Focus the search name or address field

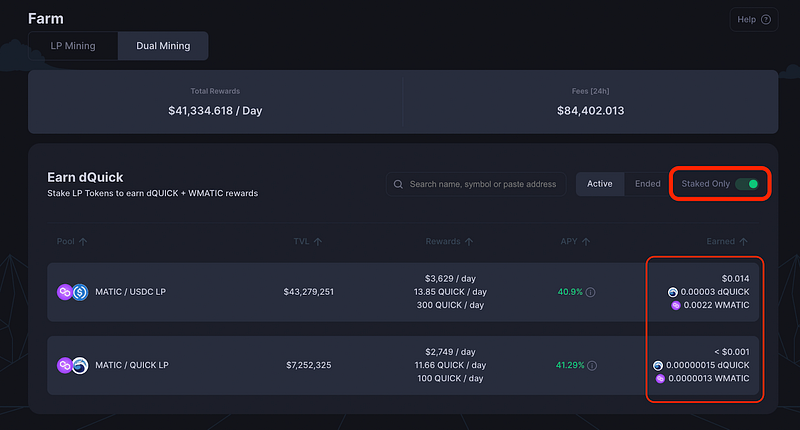point(476,184)
